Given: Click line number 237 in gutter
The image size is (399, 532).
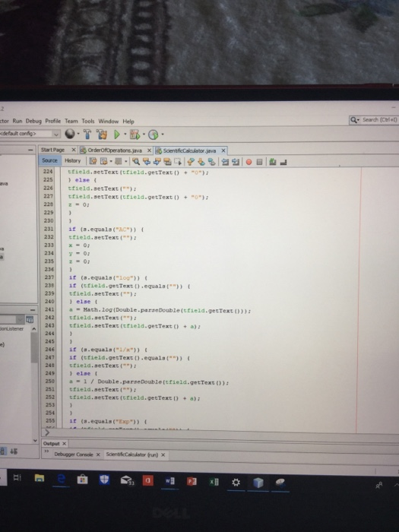Looking at the screenshot, I should [49, 277].
